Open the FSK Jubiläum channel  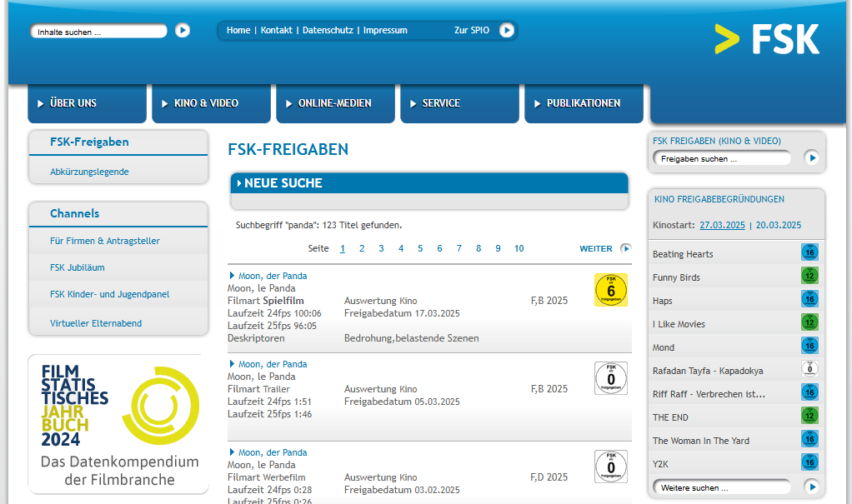(78, 267)
